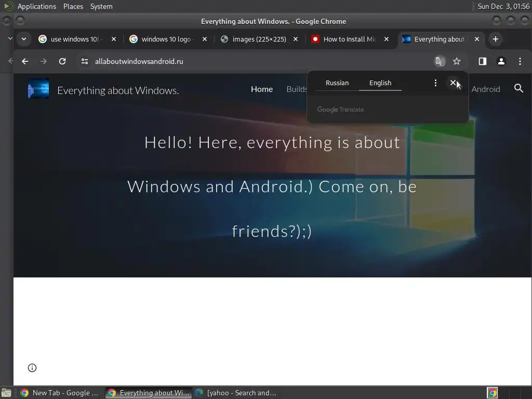
Task: Close the 'windows 10 logo' tab
Action: click(205, 39)
